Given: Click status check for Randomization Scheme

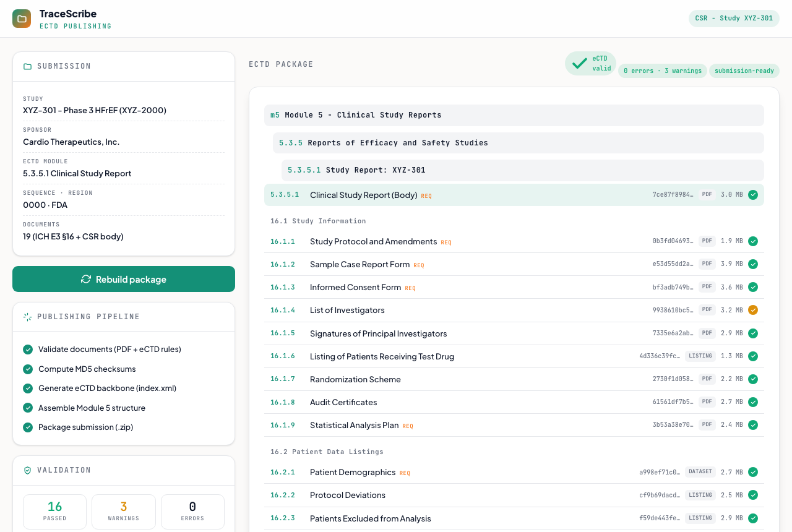Looking at the screenshot, I should pyautogui.click(x=753, y=379).
